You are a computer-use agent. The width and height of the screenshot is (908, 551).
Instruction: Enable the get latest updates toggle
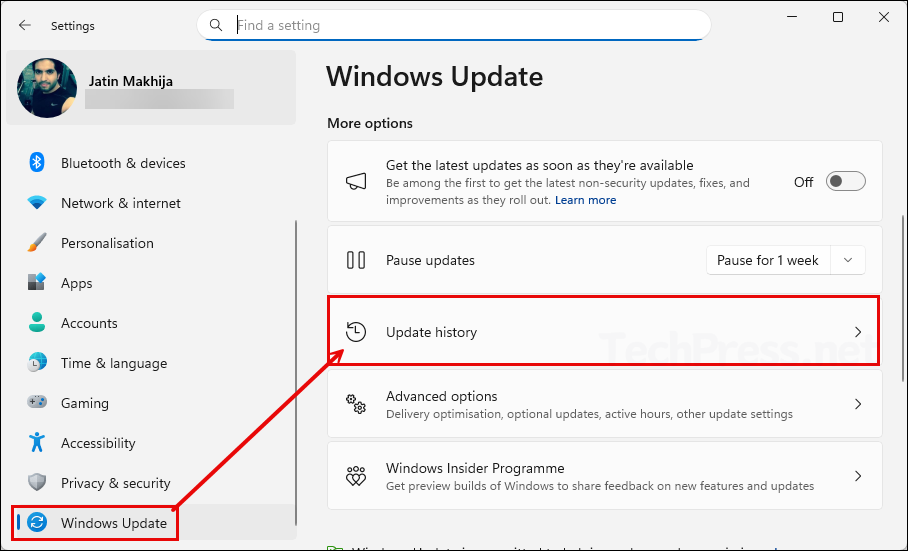coord(846,181)
